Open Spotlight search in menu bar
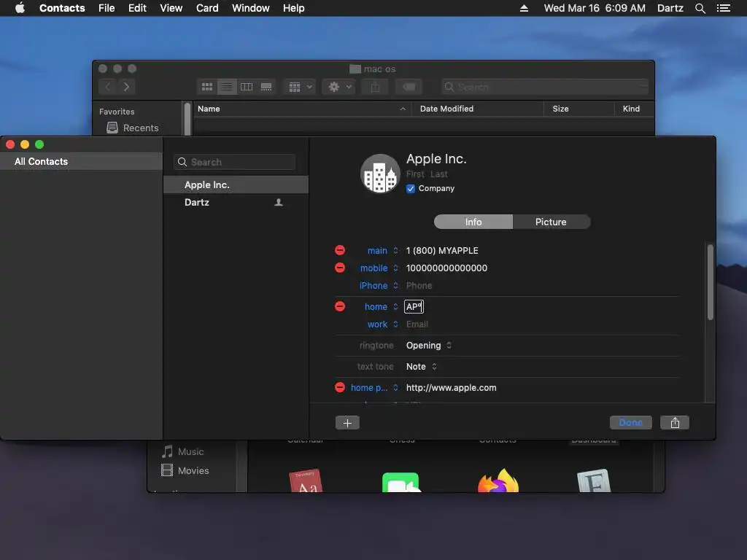The width and height of the screenshot is (747, 560). click(x=700, y=8)
